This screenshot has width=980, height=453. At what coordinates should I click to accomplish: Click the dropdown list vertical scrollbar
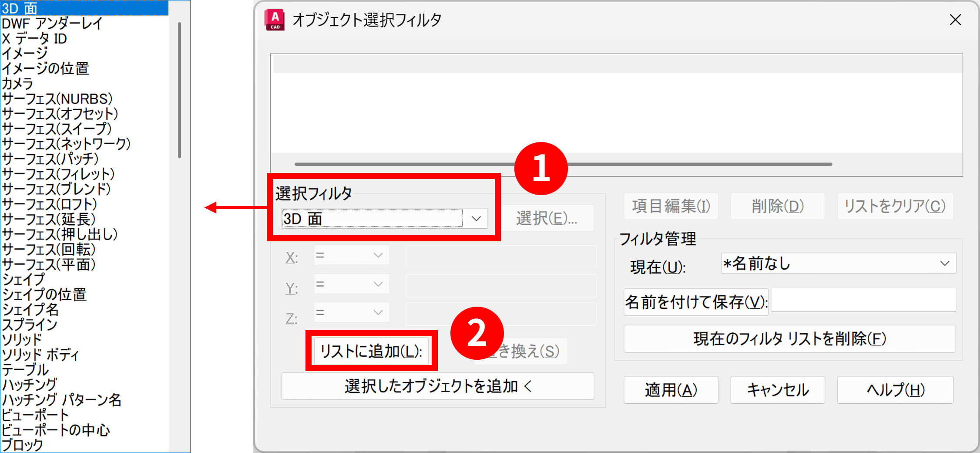(179, 90)
